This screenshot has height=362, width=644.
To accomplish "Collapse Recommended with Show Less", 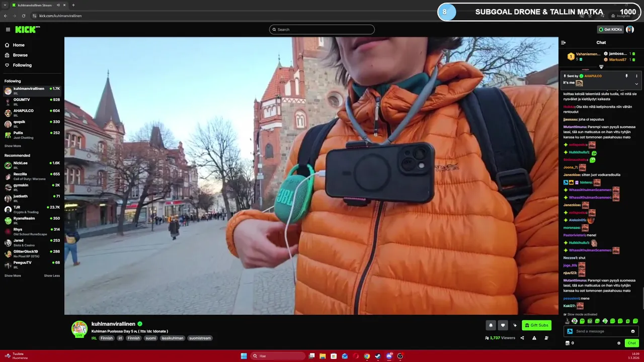I will 52,276.
